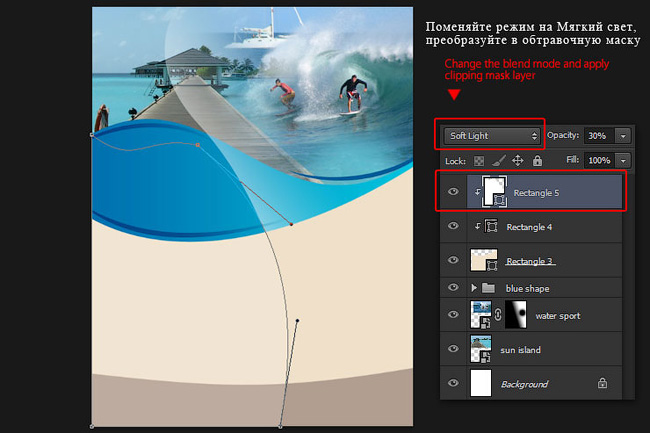
Task: Select the blue shape group name
Action: click(527, 289)
